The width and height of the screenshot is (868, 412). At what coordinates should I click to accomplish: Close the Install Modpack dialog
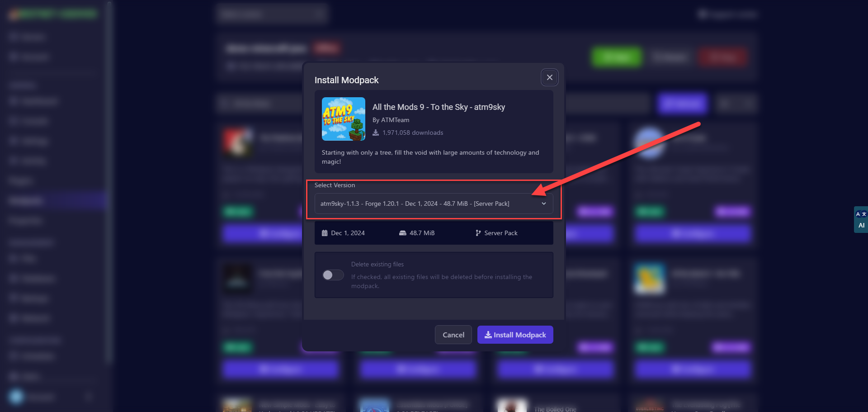pos(549,77)
